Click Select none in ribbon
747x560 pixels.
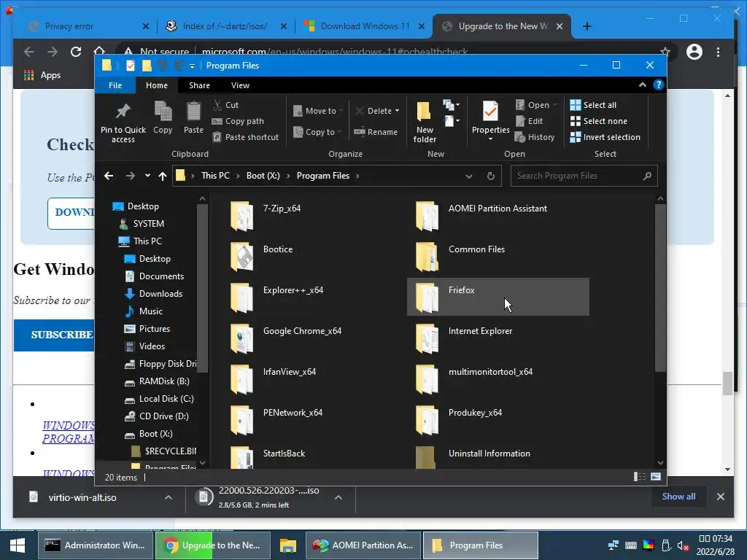pos(599,121)
